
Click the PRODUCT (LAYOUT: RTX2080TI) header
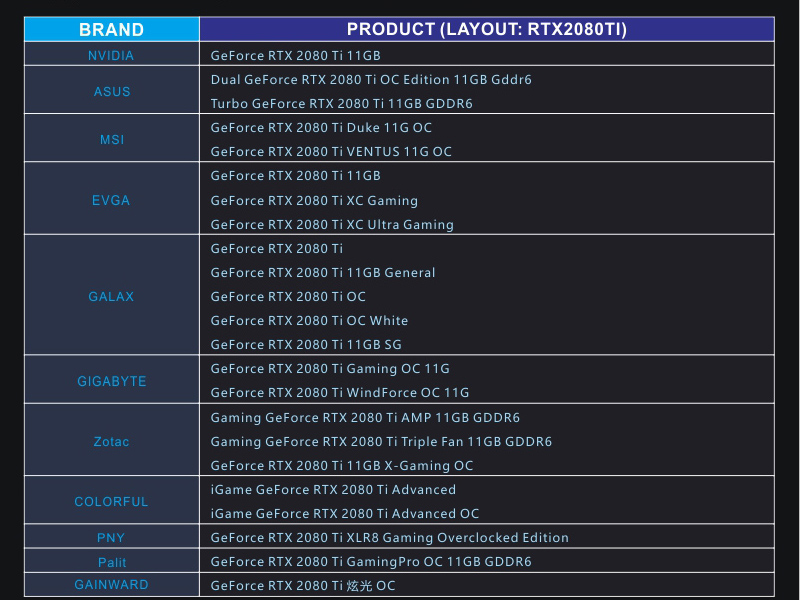coord(486,29)
